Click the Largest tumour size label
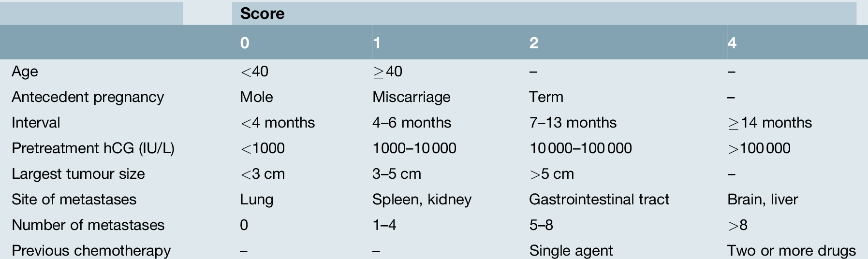The height and width of the screenshot is (259, 868). pyautogui.click(x=78, y=174)
